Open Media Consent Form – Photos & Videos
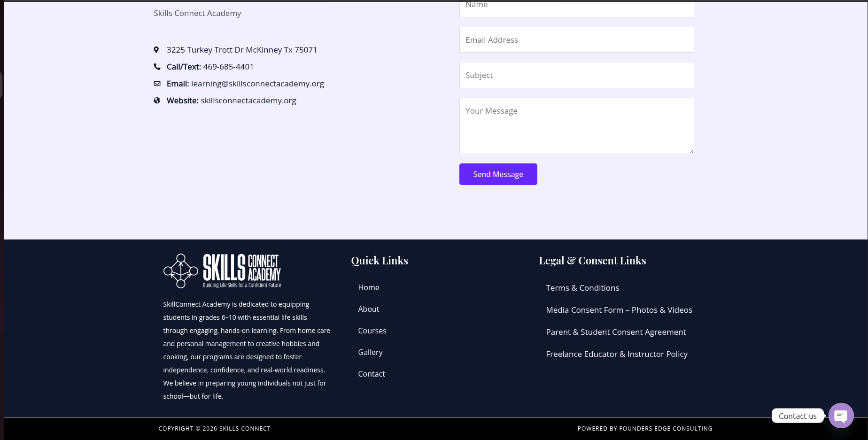This screenshot has height=440, width=868. 619,310
